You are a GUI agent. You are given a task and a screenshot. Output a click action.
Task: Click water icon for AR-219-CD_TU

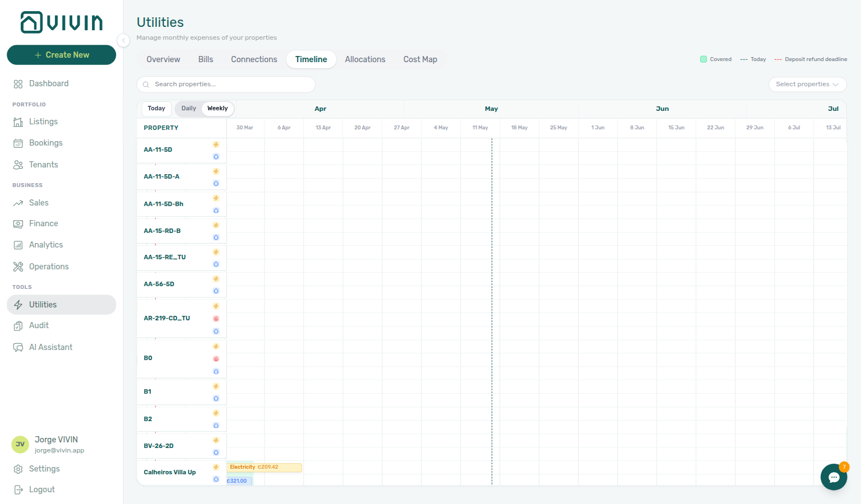(216, 332)
